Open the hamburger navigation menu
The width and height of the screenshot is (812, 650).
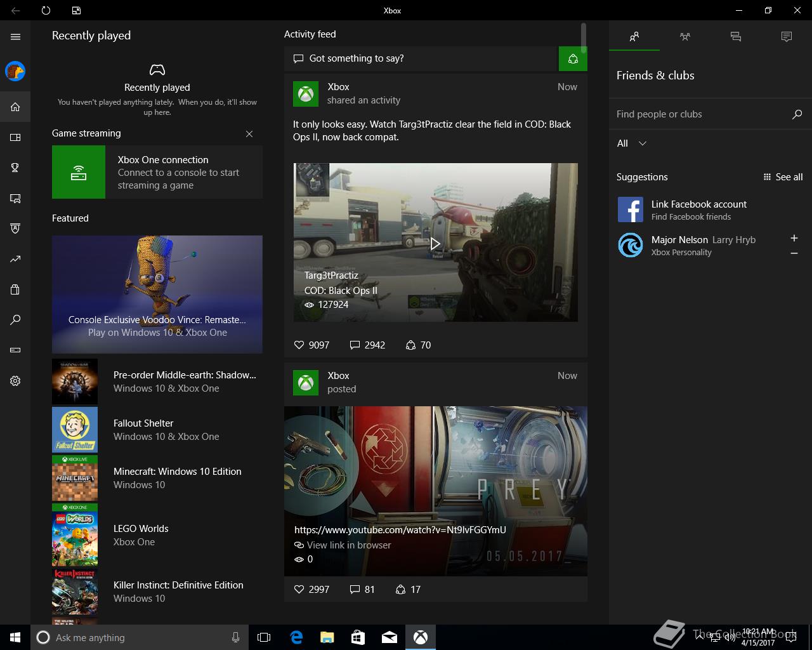pyautogui.click(x=15, y=37)
